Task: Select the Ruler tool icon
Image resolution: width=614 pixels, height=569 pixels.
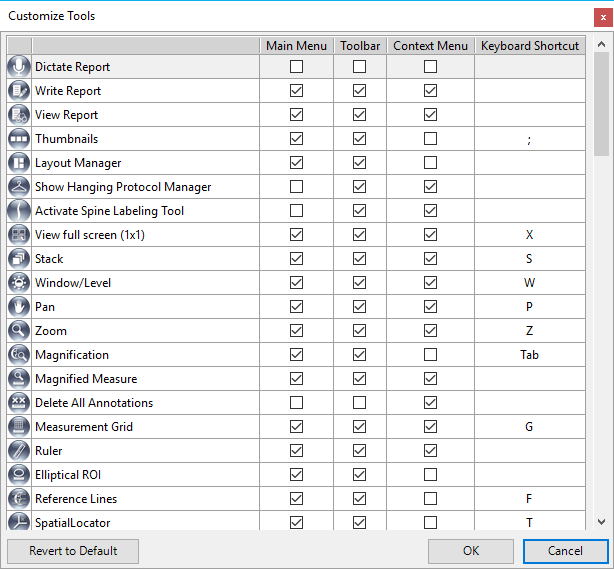Action: tap(19, 450)
